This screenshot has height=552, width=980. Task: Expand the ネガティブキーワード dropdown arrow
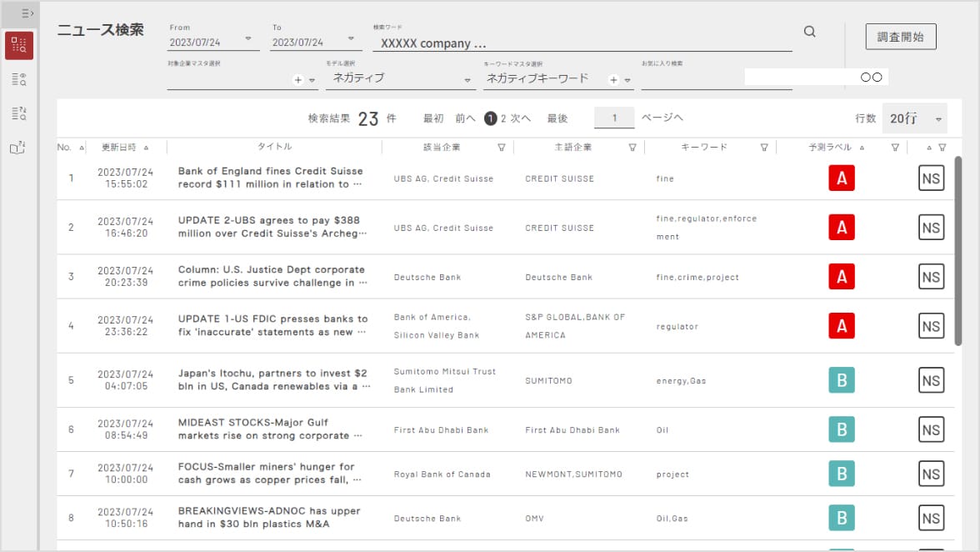tap(627, 81)
